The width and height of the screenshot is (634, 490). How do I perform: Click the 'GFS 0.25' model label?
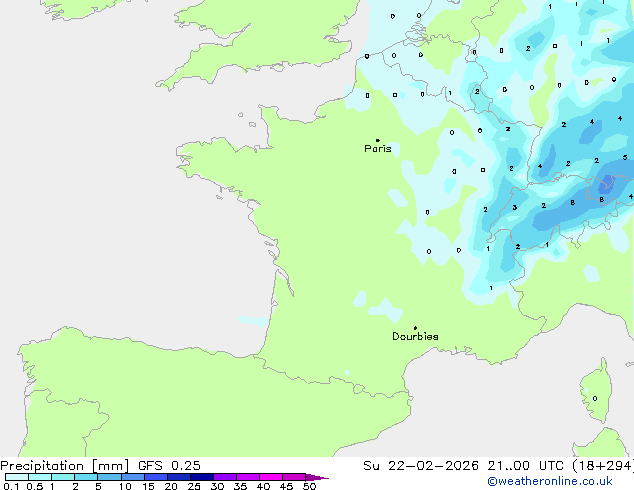coord(169,466)
